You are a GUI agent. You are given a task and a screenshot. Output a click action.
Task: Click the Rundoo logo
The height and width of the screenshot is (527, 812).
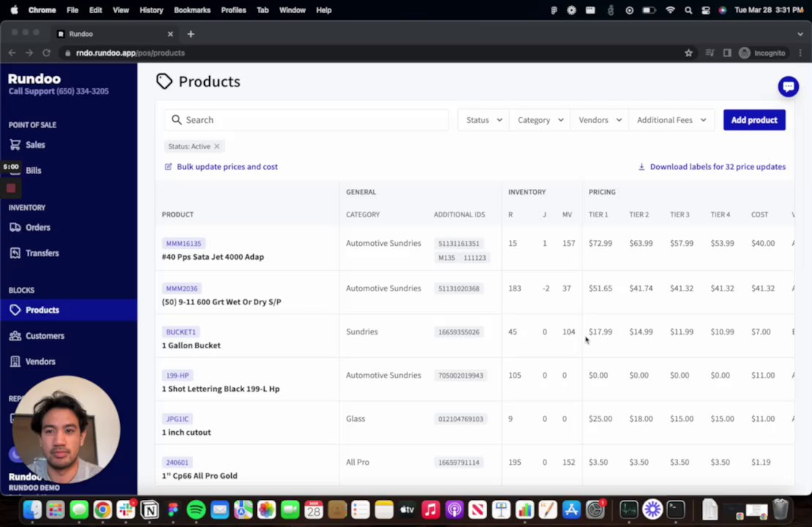coord(34,79)
